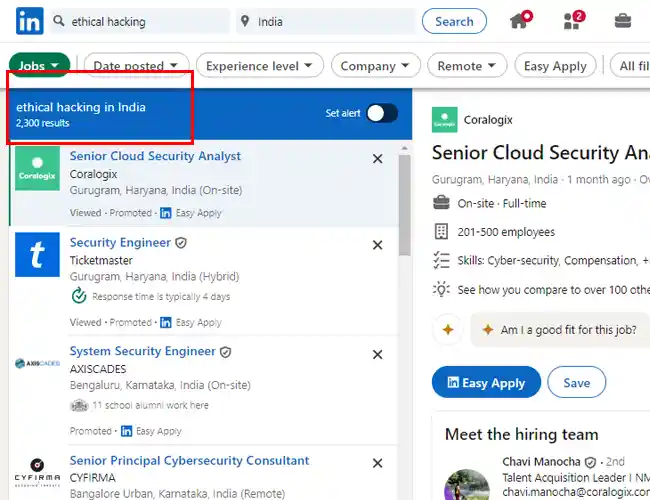The width and height of the screenshot is (650, 500).
Task: Open the Jobs category dropdown pill
Action: click(39, 65)
